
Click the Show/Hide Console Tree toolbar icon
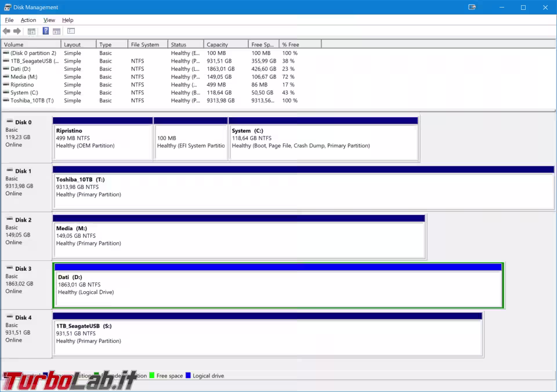pos(31,31)
